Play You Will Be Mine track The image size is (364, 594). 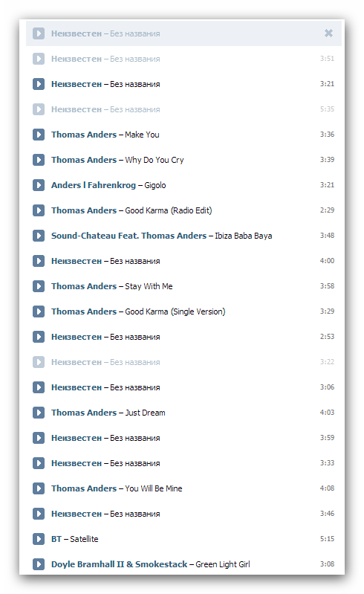pos(38,488)
